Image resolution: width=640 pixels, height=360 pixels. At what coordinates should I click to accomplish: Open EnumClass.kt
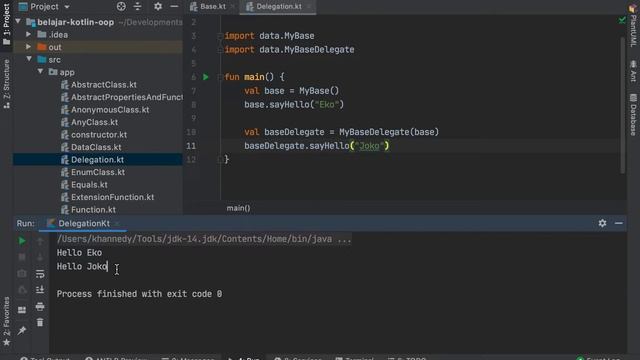(98, 172)
